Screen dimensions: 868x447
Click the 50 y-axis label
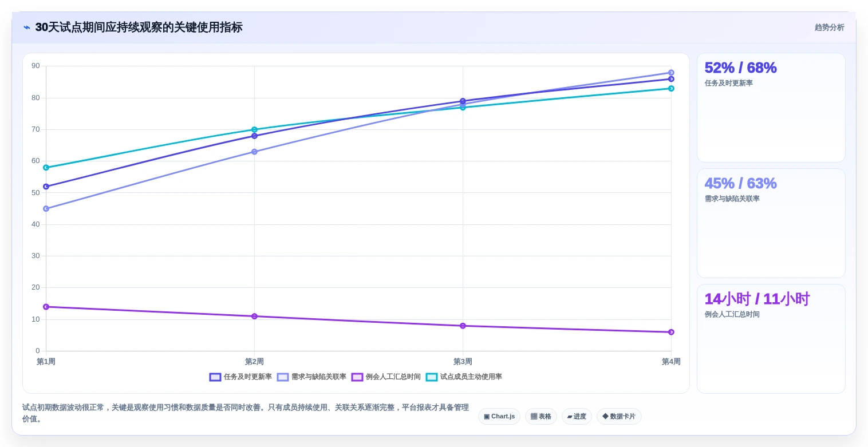pyautogui.click(x=35, y=192)
